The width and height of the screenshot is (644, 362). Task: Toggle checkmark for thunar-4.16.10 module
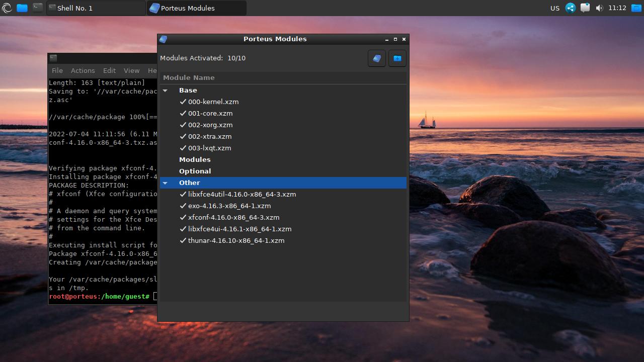[183, 240]
